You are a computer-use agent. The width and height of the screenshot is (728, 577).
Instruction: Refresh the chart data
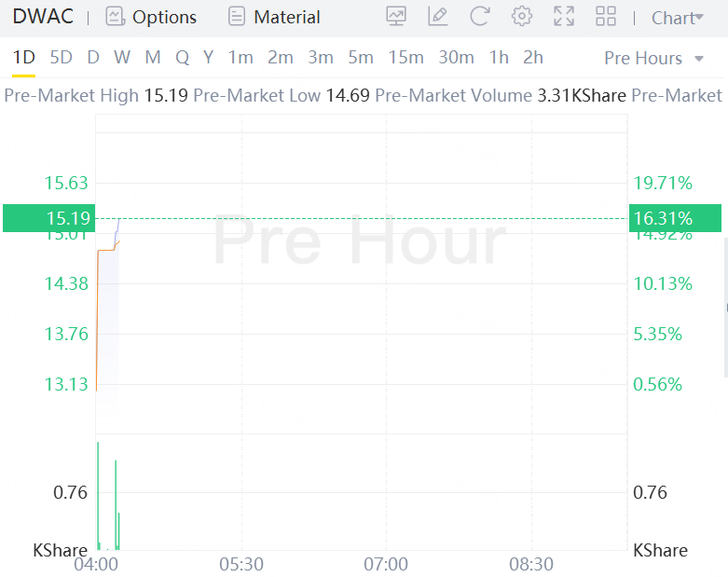click(x=480, y=17)
